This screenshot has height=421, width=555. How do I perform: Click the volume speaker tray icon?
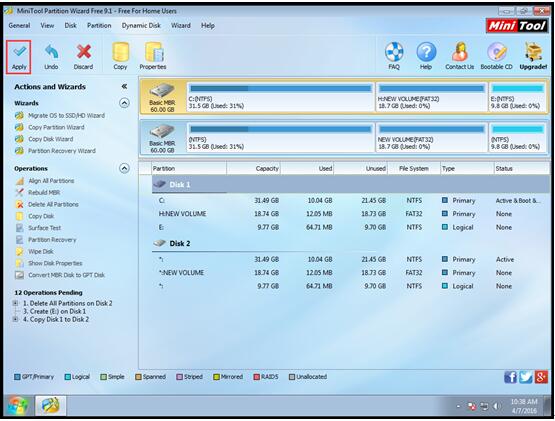(x=496, y=406)
